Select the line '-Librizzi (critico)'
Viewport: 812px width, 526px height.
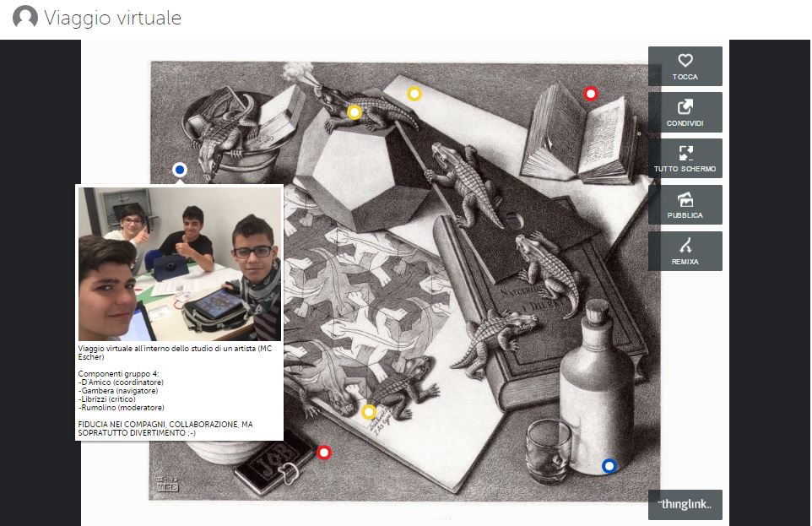pyautogui.click(x=106, y=399)
